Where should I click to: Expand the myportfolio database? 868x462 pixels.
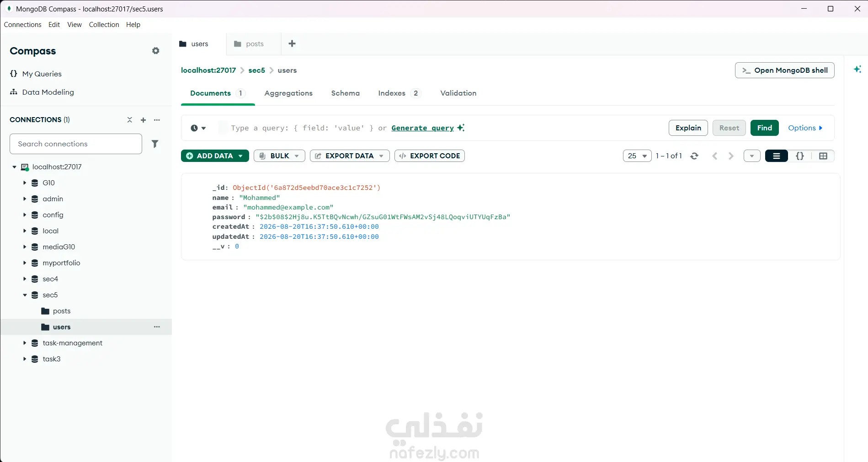[25, 263]
